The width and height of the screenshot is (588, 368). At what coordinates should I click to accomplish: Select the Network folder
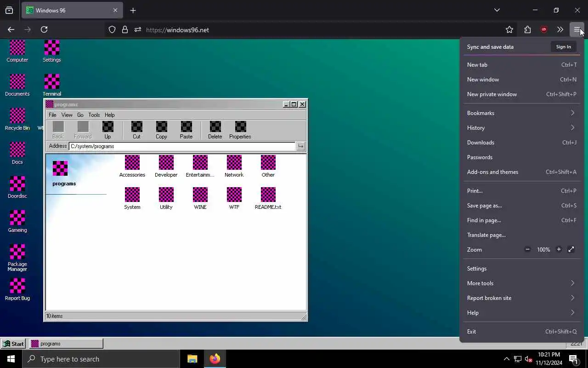234,167
